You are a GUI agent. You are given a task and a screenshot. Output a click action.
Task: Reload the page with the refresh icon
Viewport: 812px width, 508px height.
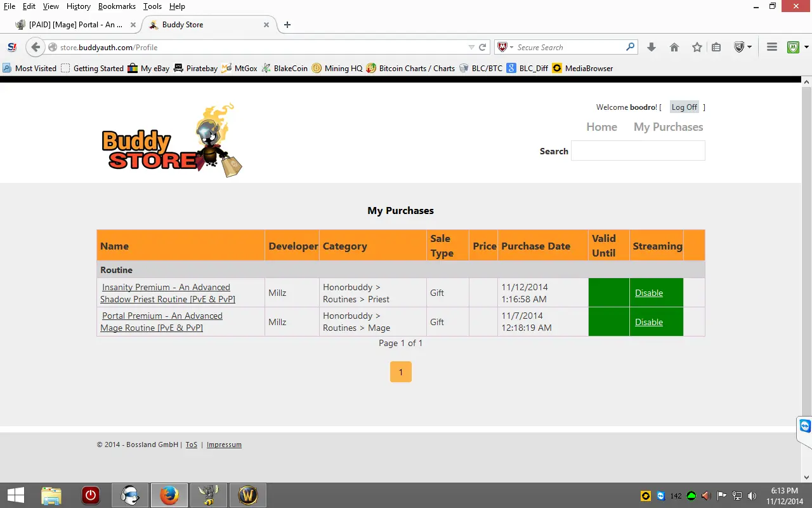[483, 47]
